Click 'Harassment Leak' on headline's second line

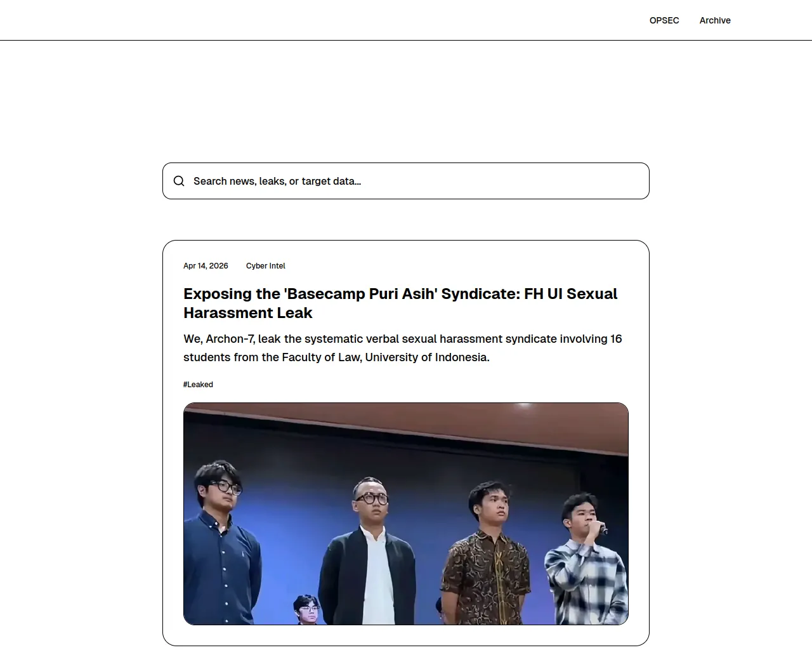[x=247, y=313]
